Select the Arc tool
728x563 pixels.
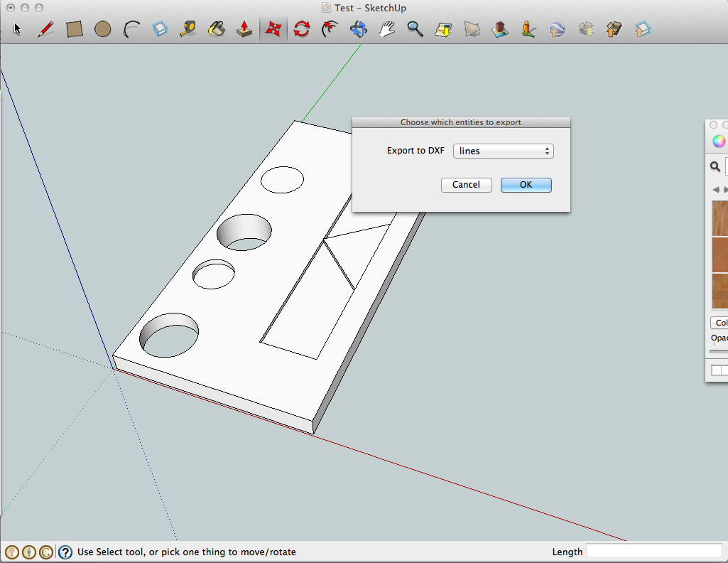(131, 29)
